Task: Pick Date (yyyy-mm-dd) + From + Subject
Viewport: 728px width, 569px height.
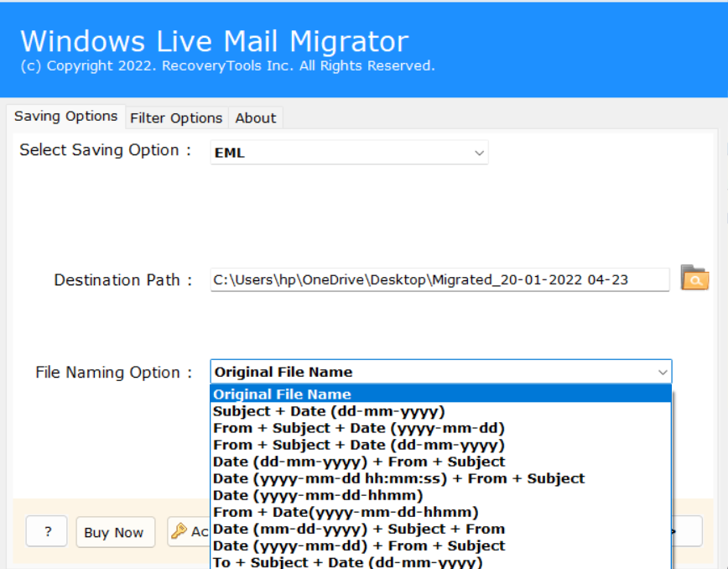Action: pyautogui.click(x=441, y=546)
